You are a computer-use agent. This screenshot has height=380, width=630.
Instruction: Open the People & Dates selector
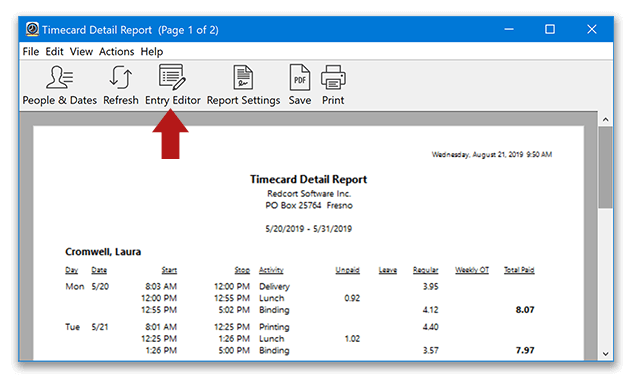[59, 86]
